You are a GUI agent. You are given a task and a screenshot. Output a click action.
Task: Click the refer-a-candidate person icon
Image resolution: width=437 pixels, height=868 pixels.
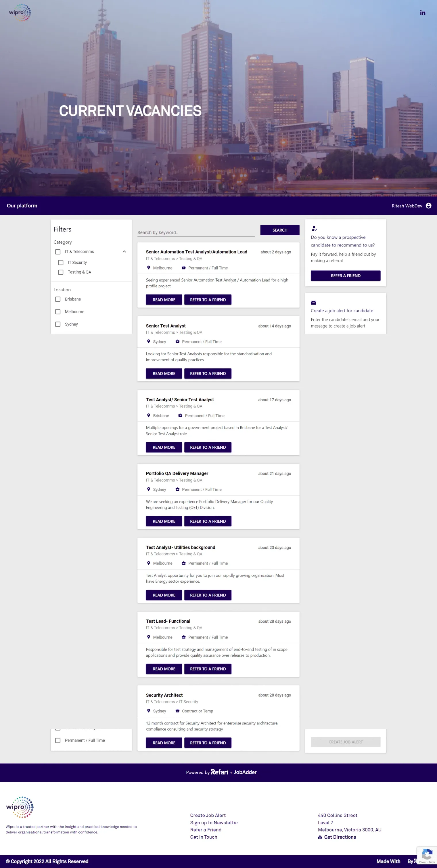click(x=314, y=228)
